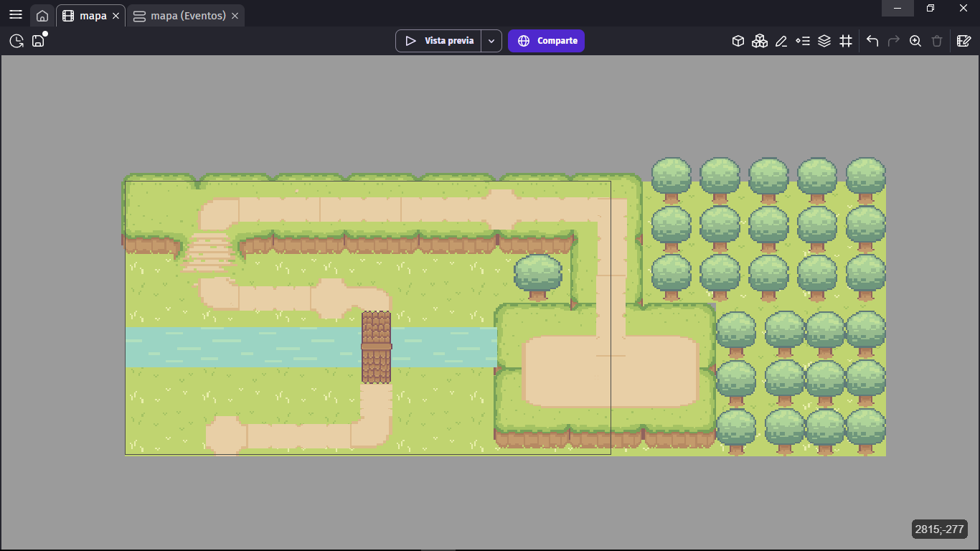Viewport: 980px width, 551px height.
Task: Open the main hamburger menu
Action: point(16,15)
